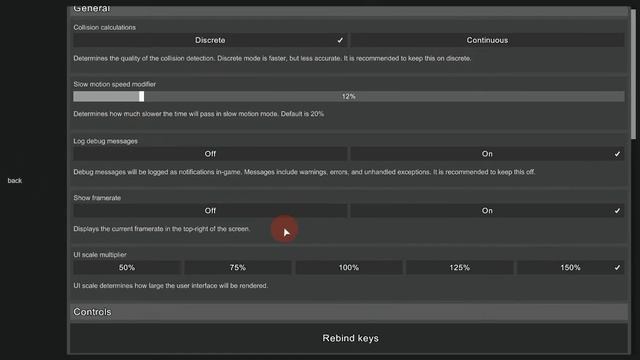Set UI scale multiplier to 100%
The height and width of the screenshot is (360, 640).
[x=349, y=267]
